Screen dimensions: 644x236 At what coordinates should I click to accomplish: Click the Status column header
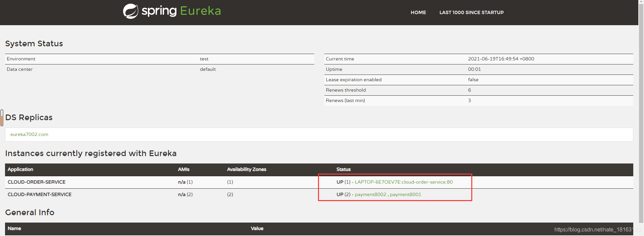(x=343, y=169)
